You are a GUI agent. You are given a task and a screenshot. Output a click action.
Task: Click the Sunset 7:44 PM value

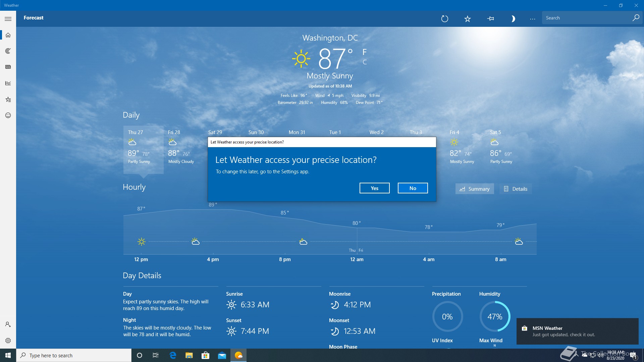[255, 331]
